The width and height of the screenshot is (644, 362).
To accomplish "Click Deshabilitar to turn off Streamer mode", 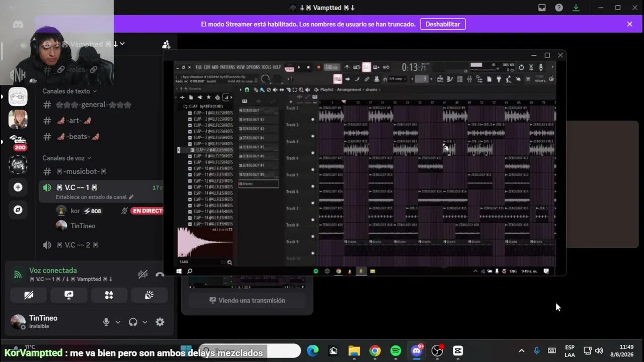I will [443, 24].
